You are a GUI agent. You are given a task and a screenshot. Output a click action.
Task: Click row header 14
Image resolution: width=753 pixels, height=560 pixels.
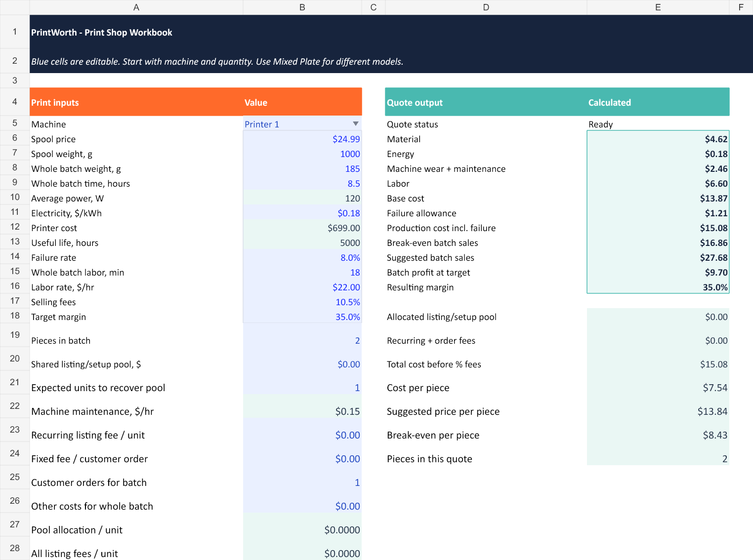[x=15, y=257]
